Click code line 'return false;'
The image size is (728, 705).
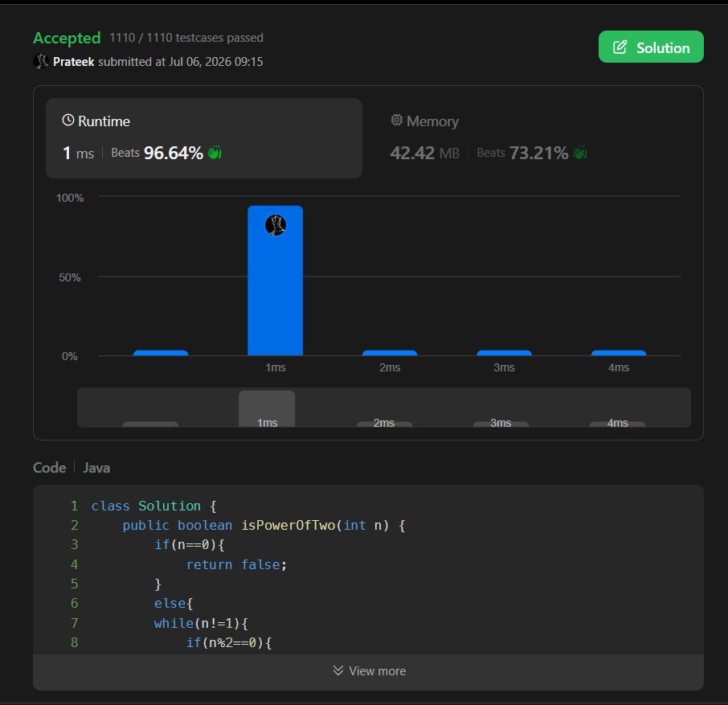point(237,564)
